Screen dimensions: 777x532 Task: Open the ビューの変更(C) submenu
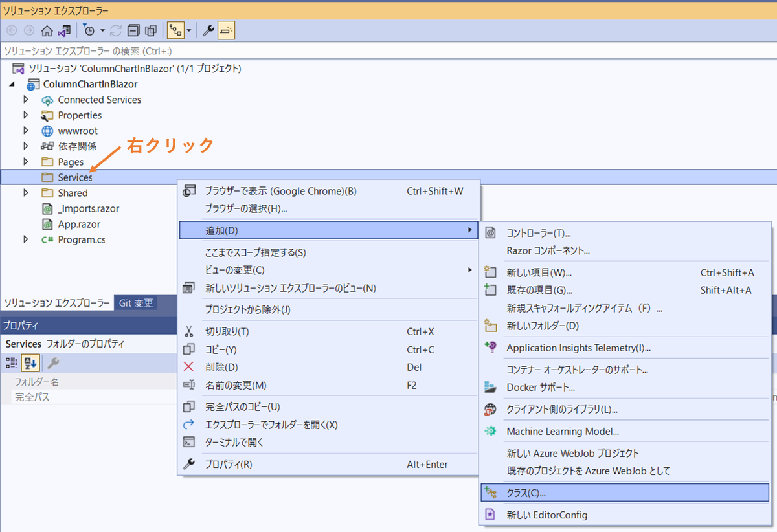[x=329, y=270]
